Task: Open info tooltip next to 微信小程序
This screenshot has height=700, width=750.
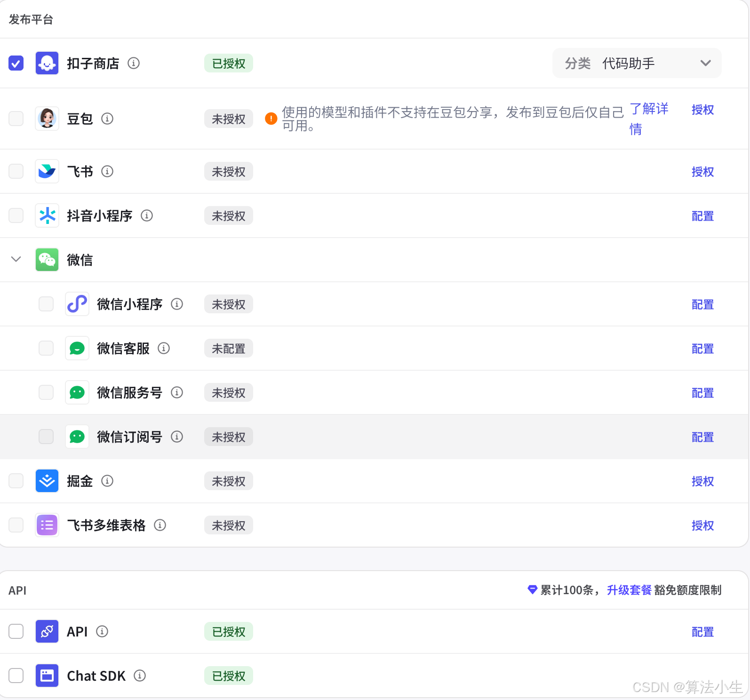Action: click(x=177, y=304)
